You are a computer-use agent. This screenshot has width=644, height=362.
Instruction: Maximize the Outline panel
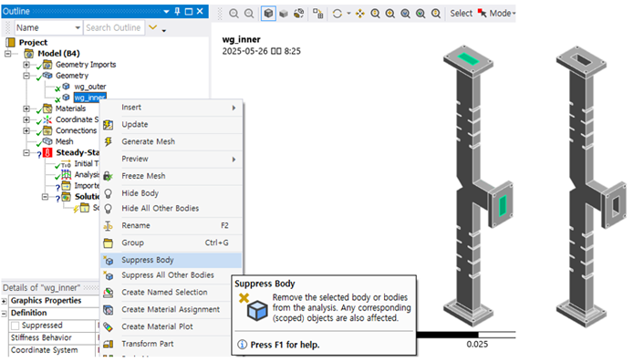point(189,11)
